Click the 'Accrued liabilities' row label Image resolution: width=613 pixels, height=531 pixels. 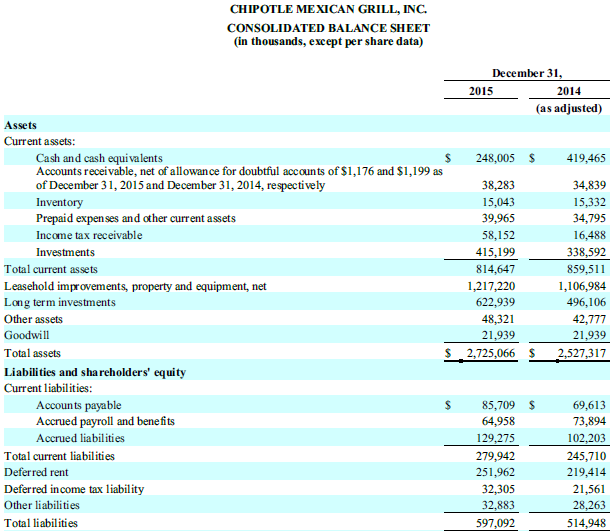pyautogui.click(x=80, y=438)
